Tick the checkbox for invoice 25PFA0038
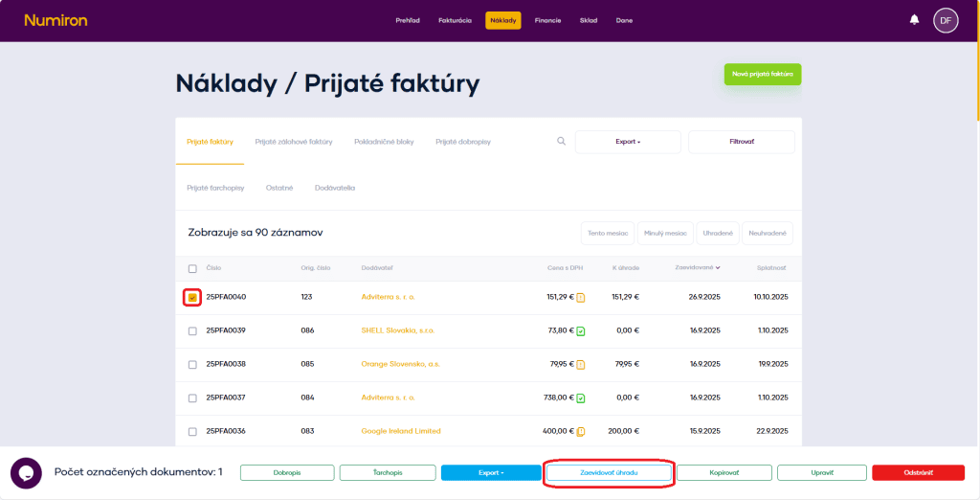This screenshot has height=500, width=980. [192, 365]
